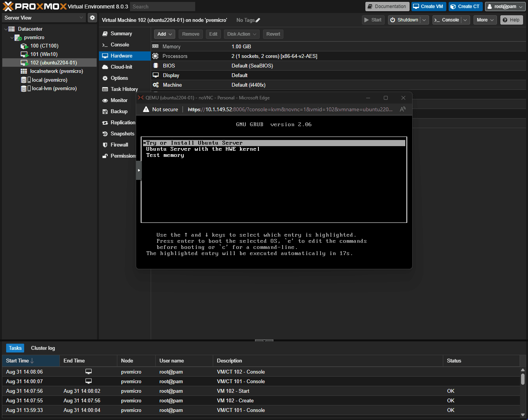Click the Search input field

point(162,7)
